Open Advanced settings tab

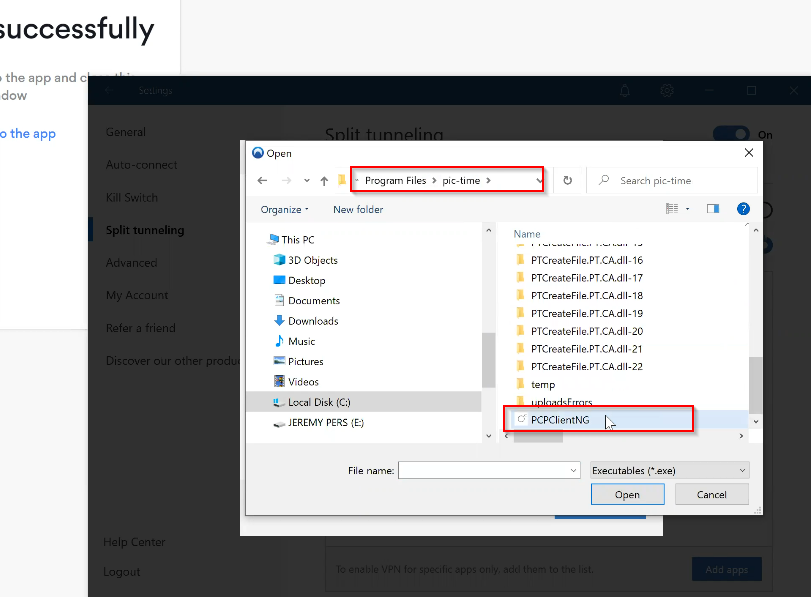[x=131, y=263]
